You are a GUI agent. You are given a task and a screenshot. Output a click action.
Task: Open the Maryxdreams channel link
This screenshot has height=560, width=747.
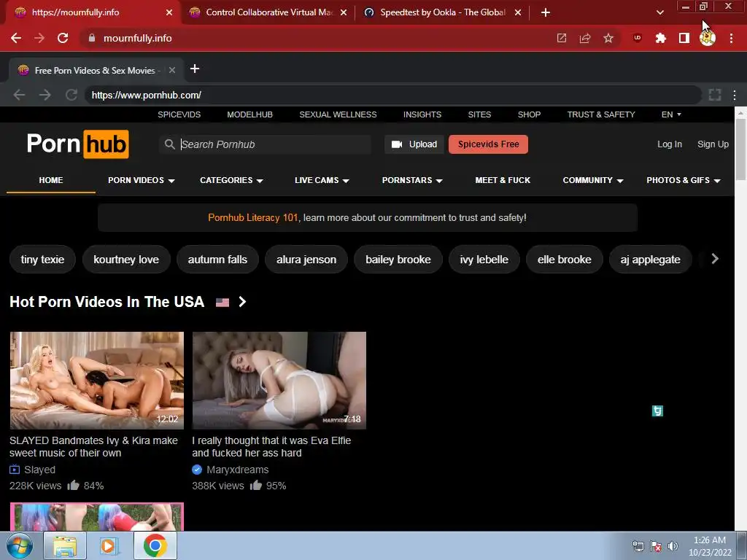click(237, 470)
